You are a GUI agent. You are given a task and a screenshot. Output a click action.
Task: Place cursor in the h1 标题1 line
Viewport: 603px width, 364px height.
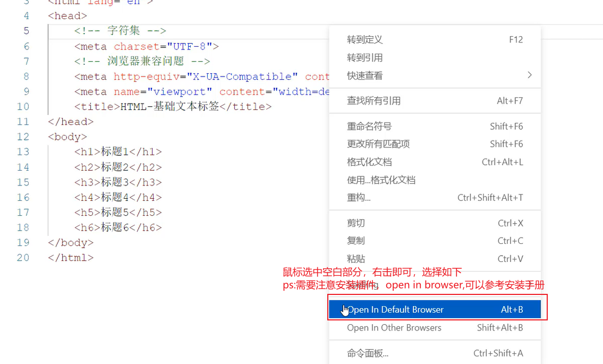(118, 151)
